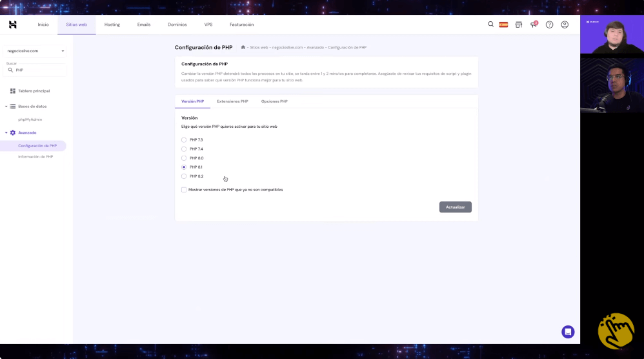The height and width of the screenshot is (359, 644).
Task: Switch to Versión PHP tab
Action: (x=193, y=101)
